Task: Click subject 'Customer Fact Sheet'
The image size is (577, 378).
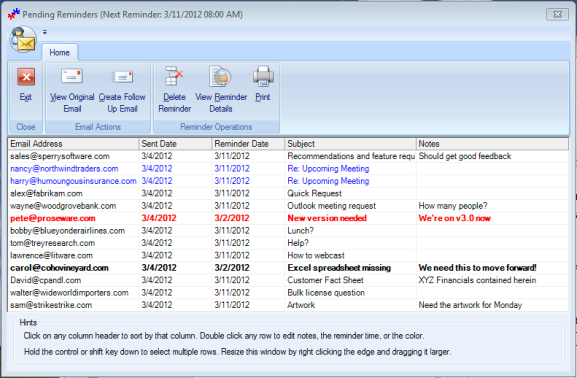Action: 325,280
